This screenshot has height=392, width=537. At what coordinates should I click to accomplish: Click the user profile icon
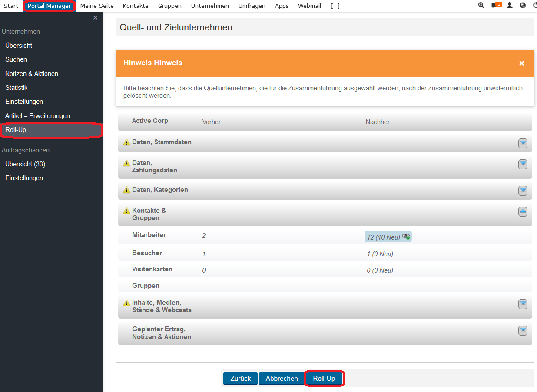(x=510, y=6)
